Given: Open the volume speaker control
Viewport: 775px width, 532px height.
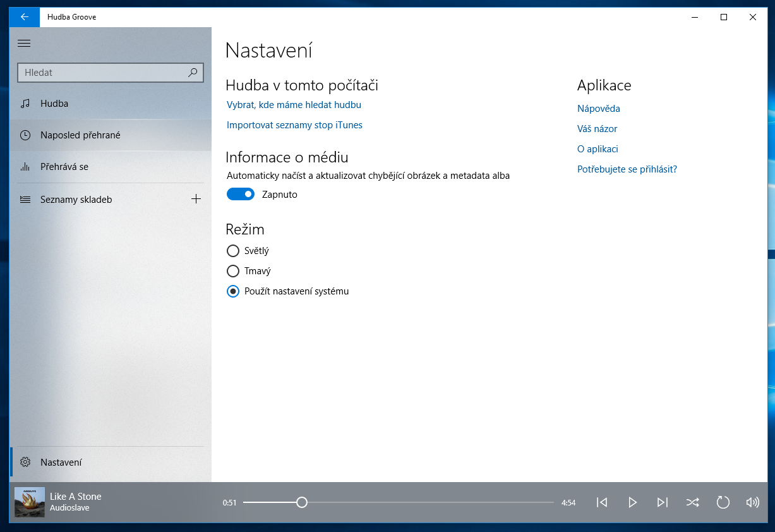Looking at the screenshot, I should coord(752,502).
